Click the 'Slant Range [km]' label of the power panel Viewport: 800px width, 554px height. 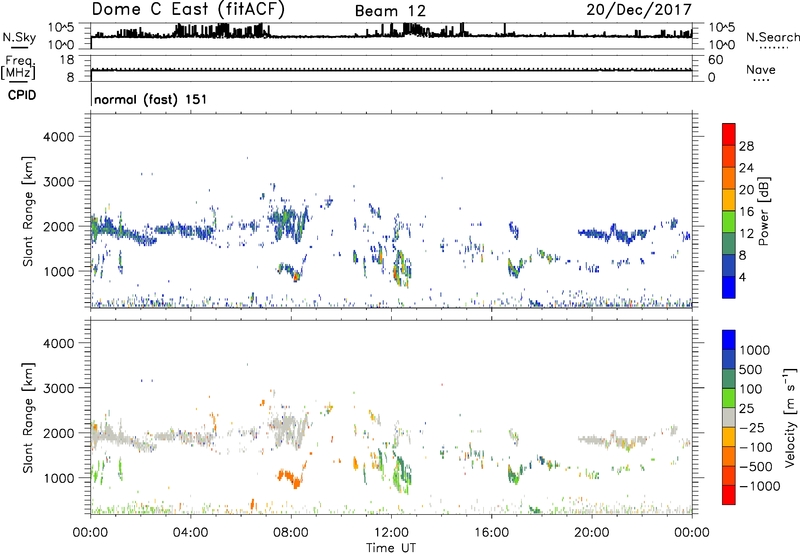[x=28, y=211]
